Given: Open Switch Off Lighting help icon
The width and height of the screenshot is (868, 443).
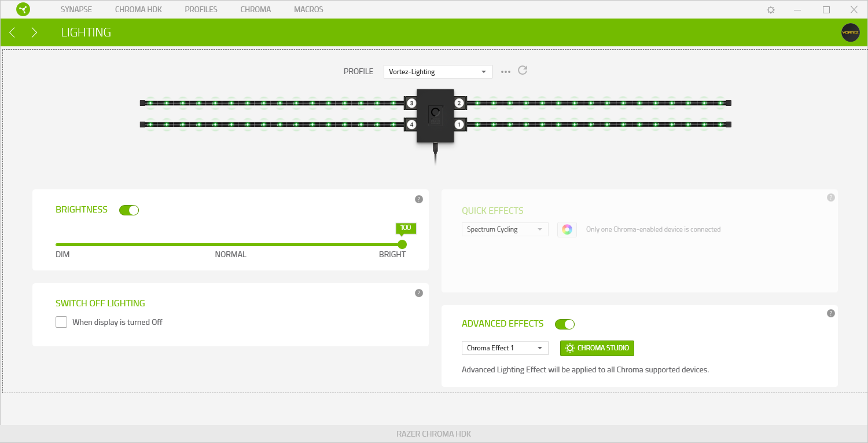Looking at the screenshot, I should click(x=419, y=293).
